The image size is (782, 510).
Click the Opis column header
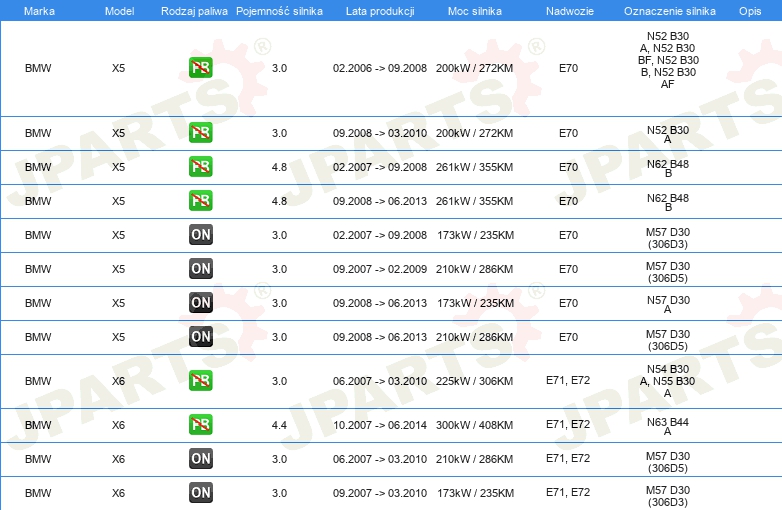pos(750,11)
